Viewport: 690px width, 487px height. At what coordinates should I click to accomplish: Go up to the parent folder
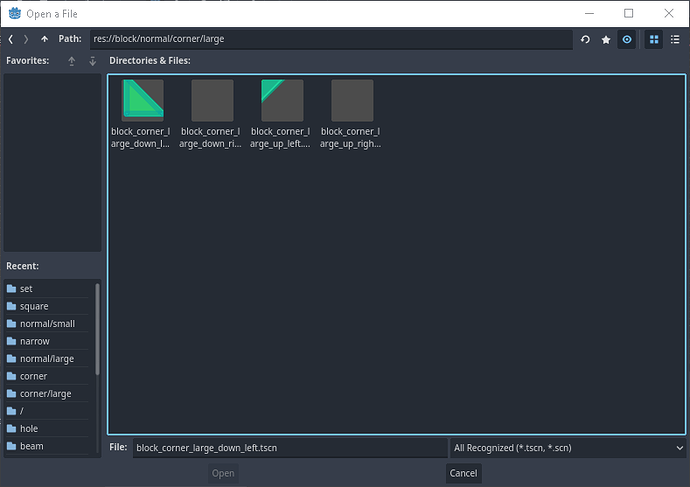pyautogui.click(x=44, y=39)
